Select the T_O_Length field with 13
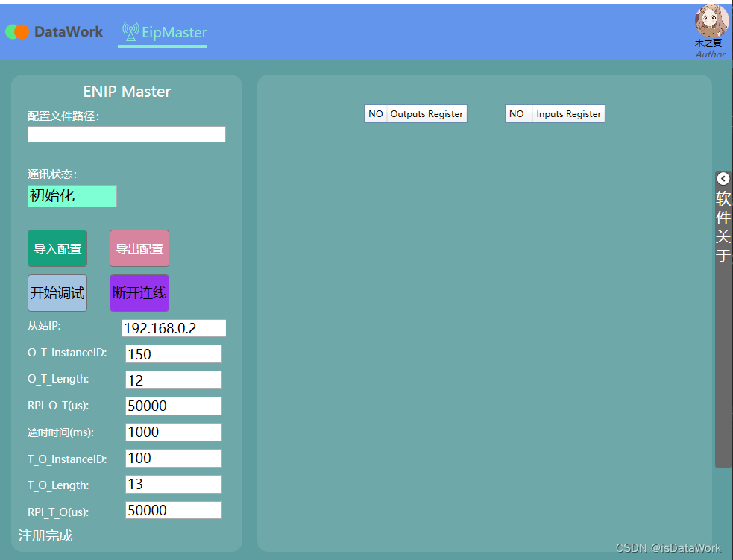 point(174,484)
